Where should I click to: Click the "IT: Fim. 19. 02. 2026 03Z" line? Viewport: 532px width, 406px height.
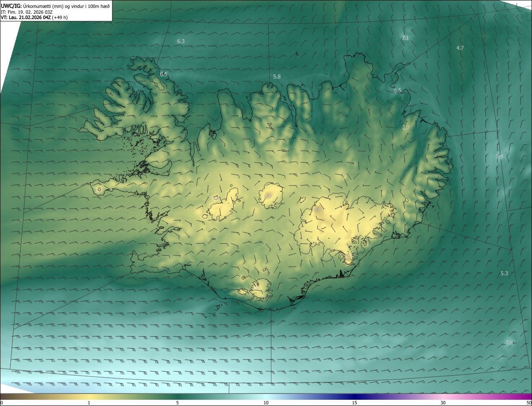[27, 12]
